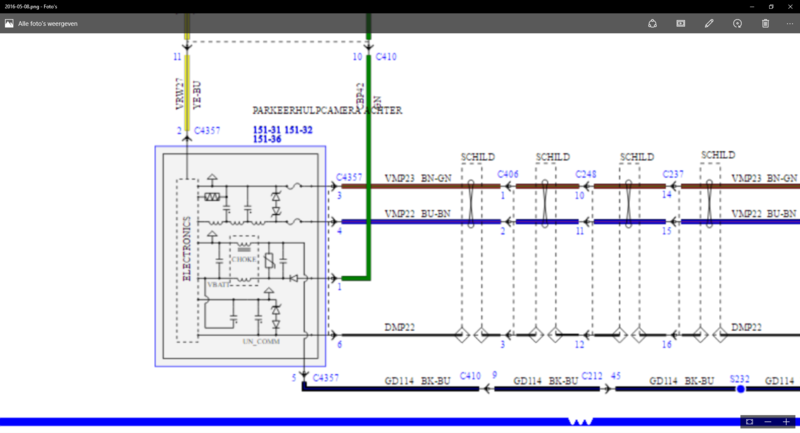800x433 pixels.
Task: Click the fit-to-window icon at the bottom right
Action: coord(749,422)
